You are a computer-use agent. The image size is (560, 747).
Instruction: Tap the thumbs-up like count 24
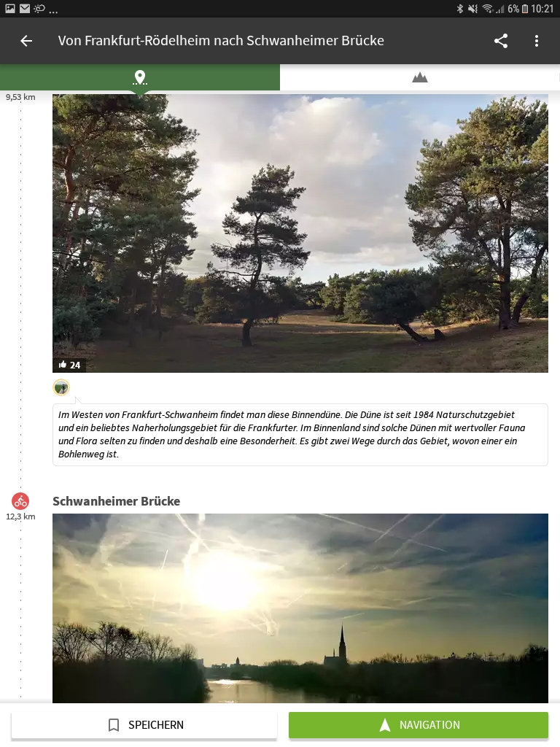[x=69, y=365]
